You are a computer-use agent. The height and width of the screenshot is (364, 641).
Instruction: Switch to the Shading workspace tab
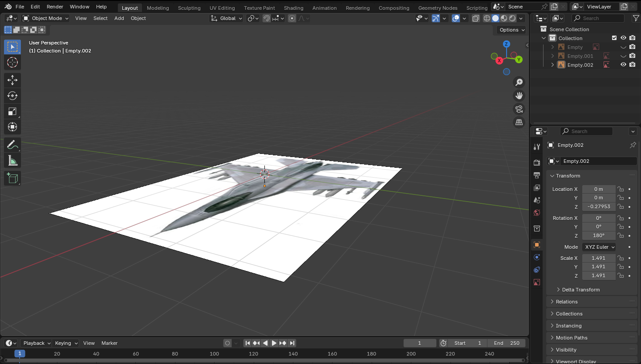tap(294, 8)
